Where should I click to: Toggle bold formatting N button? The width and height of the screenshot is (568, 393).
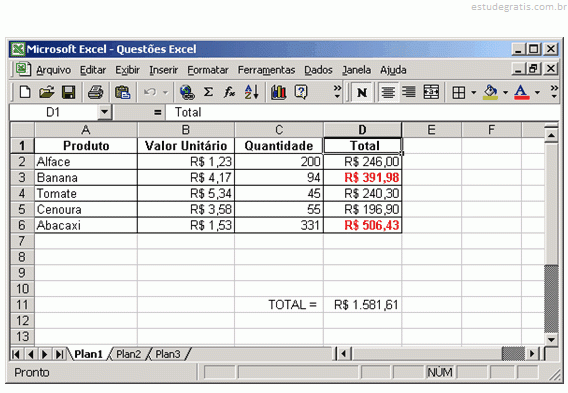click(x=362, y=92)
